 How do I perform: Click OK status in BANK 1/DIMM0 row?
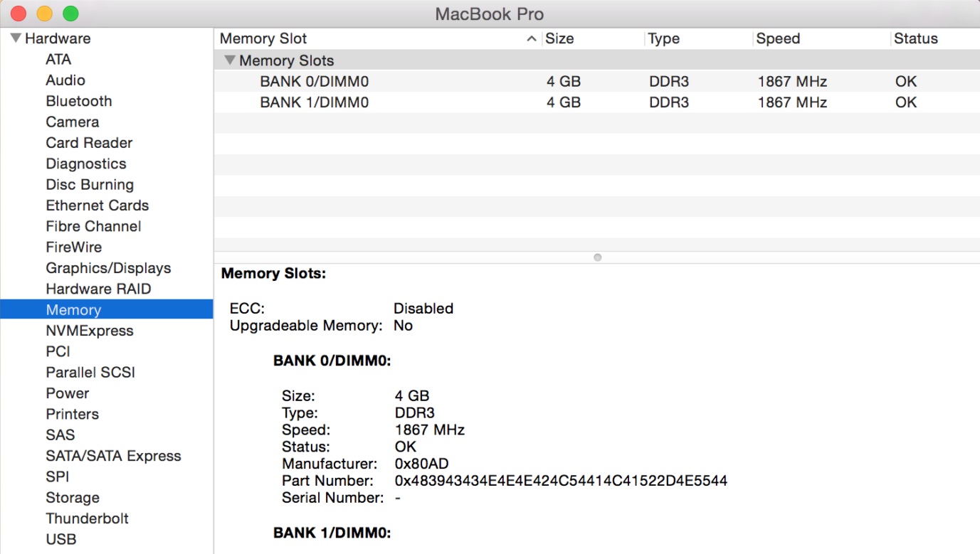tap(906, 102)
